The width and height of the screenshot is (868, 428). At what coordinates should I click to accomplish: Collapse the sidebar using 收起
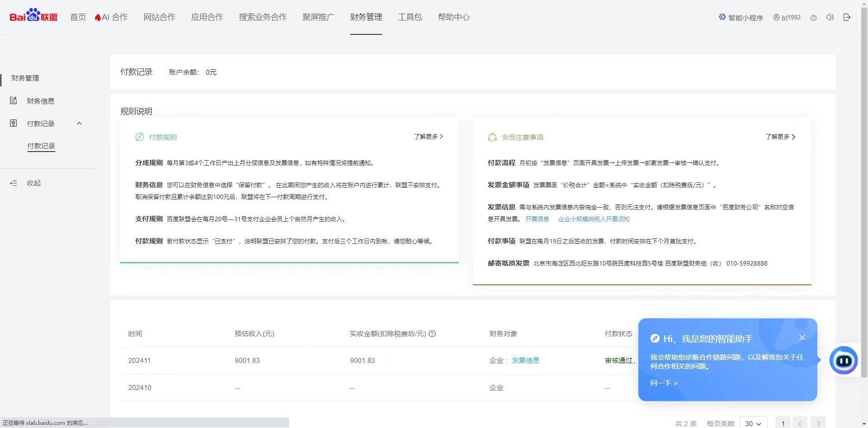coord(33,183)
